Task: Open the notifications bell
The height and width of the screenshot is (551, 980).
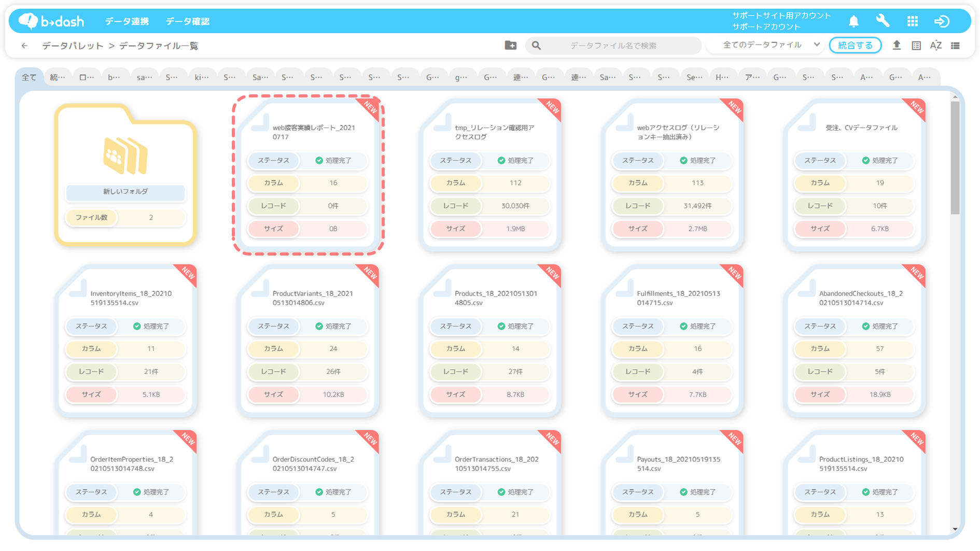Action: tap(853, 21)
